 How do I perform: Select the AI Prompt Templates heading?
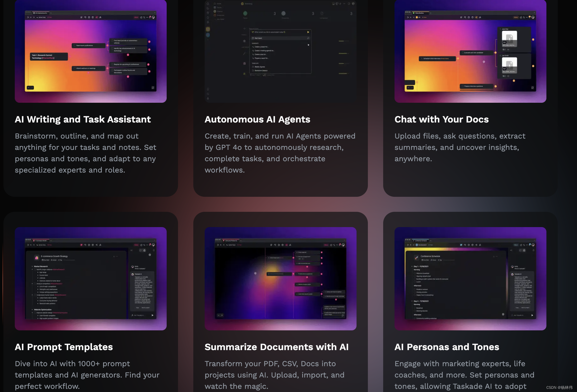pos(64,347)
